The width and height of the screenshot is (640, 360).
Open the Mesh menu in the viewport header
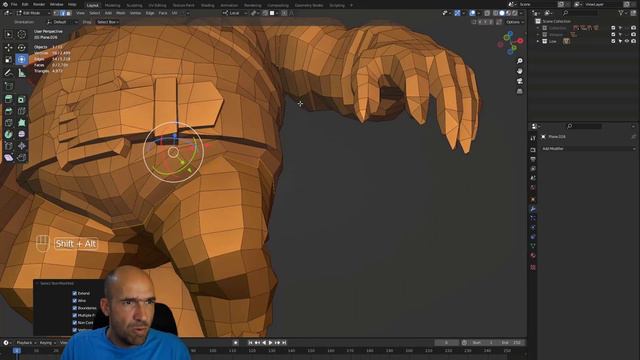(121, 13)
